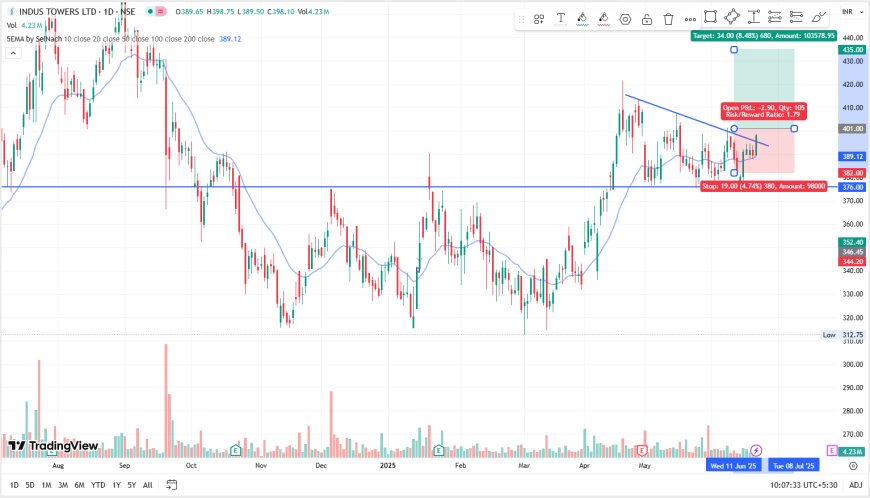Click the position stop handle at 382

[x=734, y=173]
